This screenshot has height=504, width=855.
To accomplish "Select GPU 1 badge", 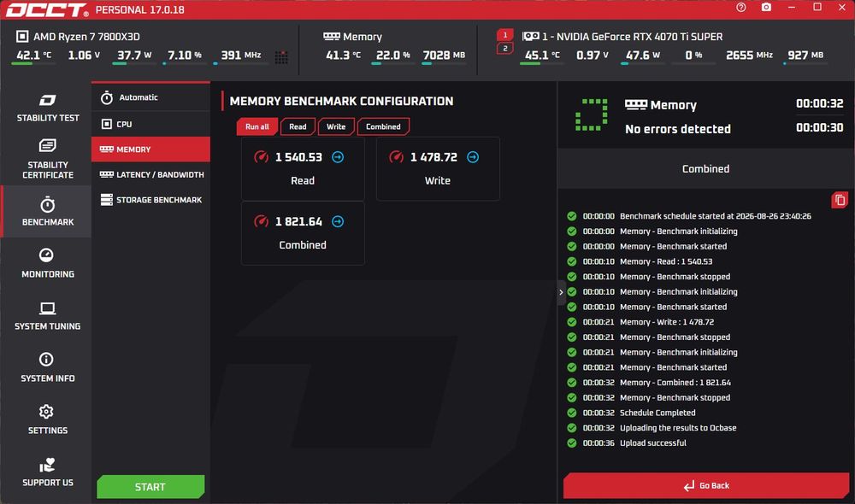I will 505,35.
